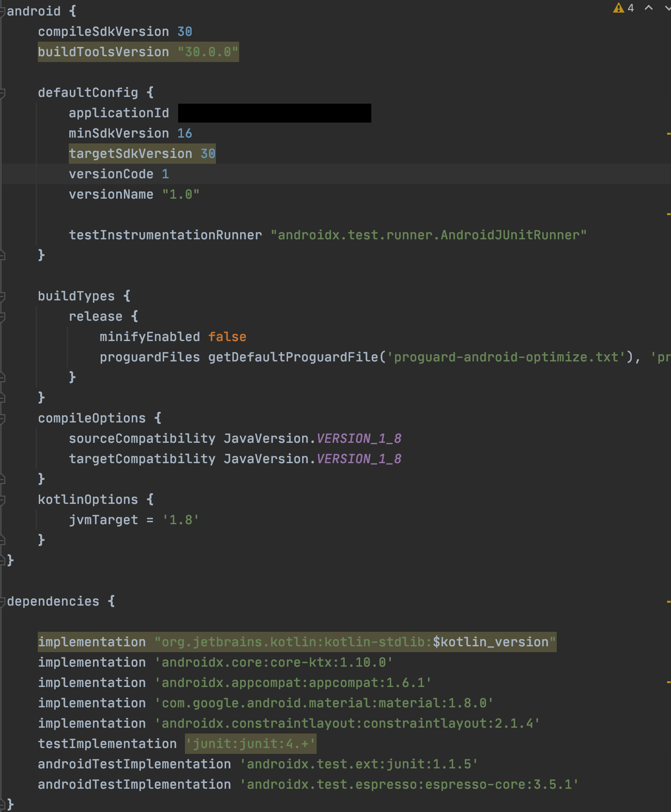Click the applicationId keyword
The image size is (671, 812).
coord(119,113)
